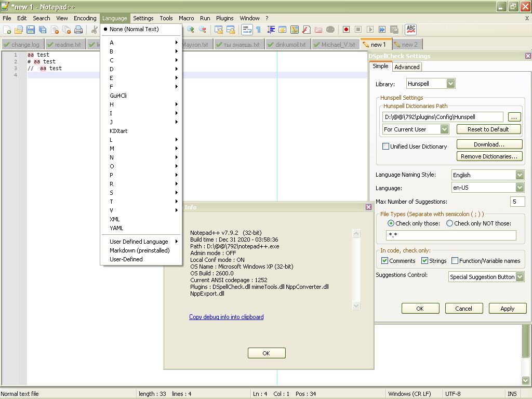Click the Show Indent Guide icon
The image size is (532, 399).
click(x=271, y=30)
